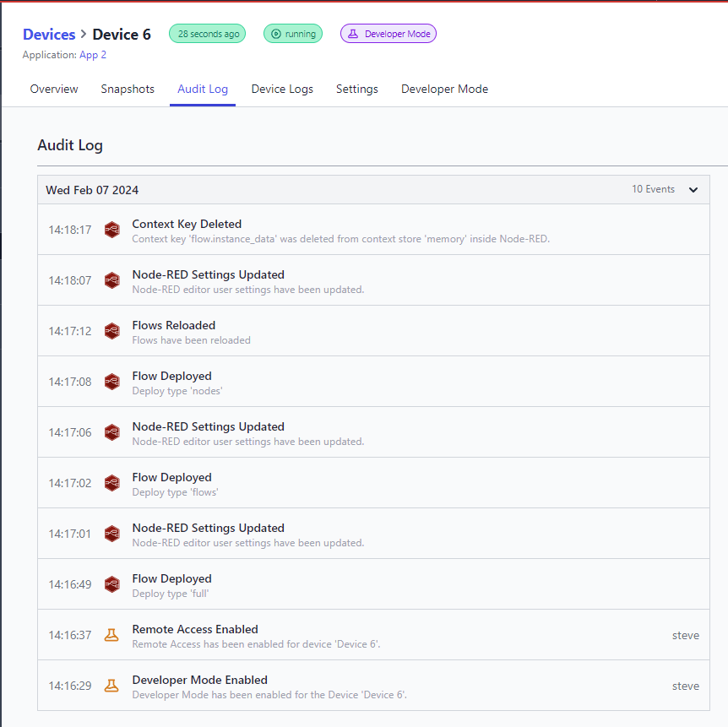Click Node-RED icon at 14:18:07 row
The image size is (728, 727).
click(x=111, y=280)
